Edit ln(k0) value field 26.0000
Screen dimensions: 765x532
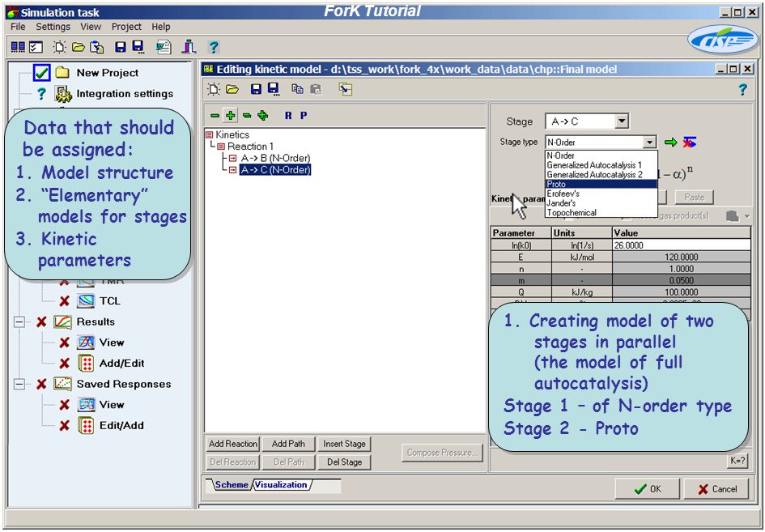pyautogui.click(x=681, y=245)
